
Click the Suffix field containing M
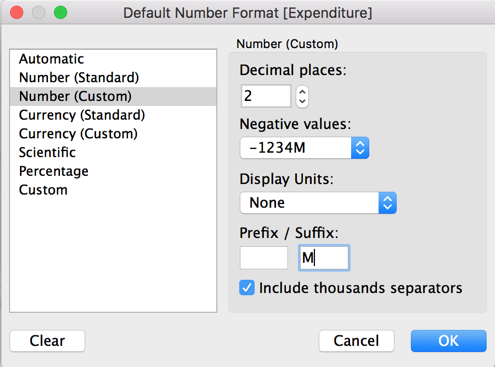point(324,258)
